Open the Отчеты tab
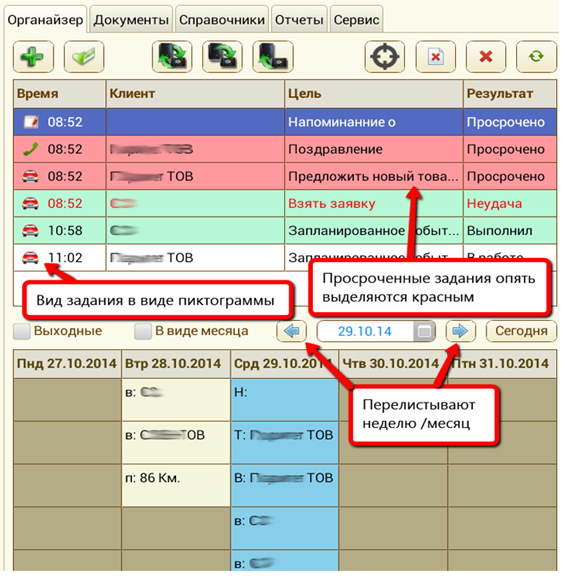Image resolution: width=563 pixels, height=578 pixels. [x=299, y=20]
